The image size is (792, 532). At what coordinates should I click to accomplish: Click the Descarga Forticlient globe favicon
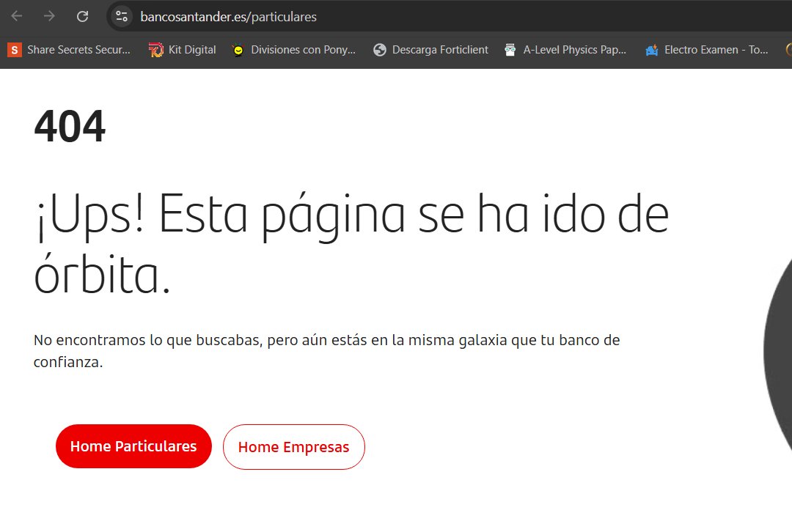coord(379,50)
